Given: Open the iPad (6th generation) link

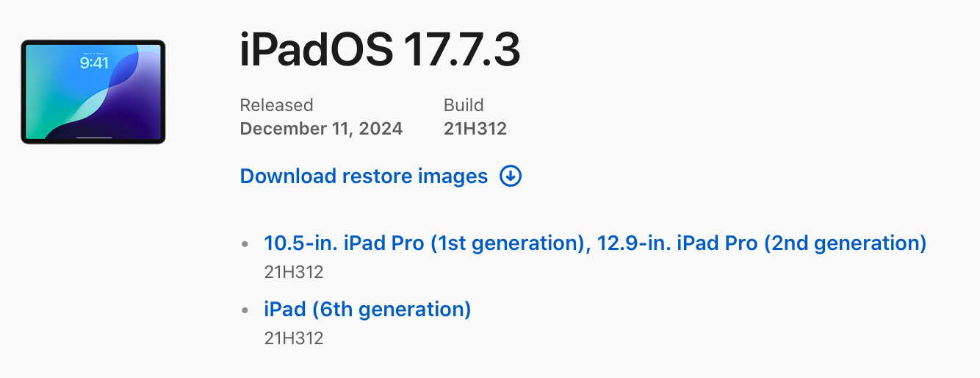Looking at the screenshot, I should (367, 310).
